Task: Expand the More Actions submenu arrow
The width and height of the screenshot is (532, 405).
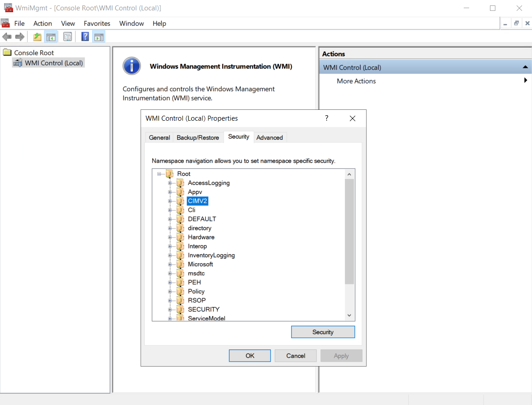Action: pos(526,80)
